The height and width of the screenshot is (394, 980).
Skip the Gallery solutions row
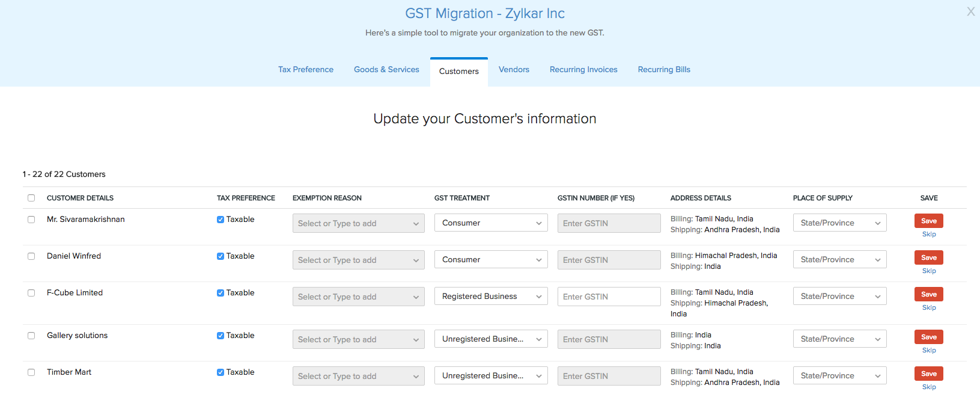pos(929,351)
